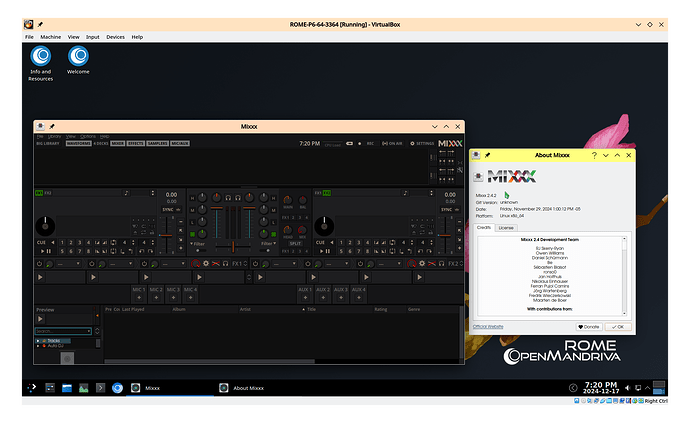Open the VirtualBox Machine menu
Viewport: 690px width, 430px height.
(x=51, y=37)
